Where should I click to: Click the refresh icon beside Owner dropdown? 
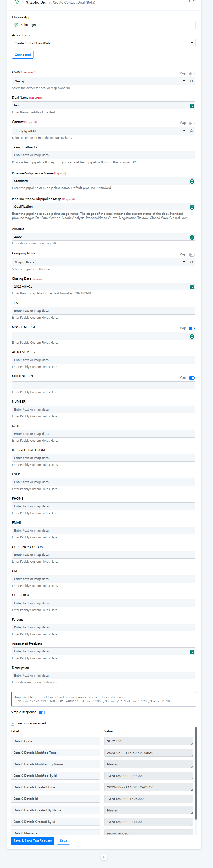(192, 81)
